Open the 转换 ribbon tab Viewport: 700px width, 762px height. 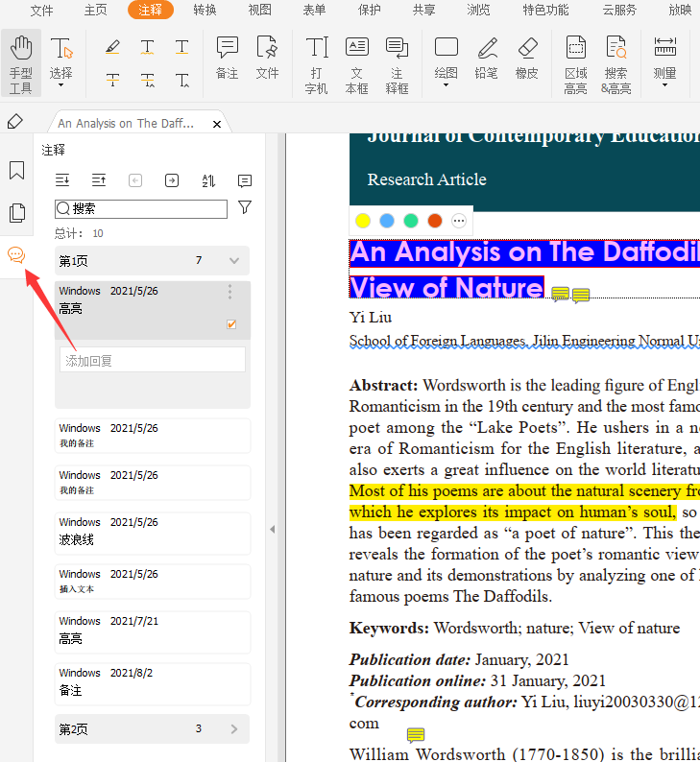(205, 10)
